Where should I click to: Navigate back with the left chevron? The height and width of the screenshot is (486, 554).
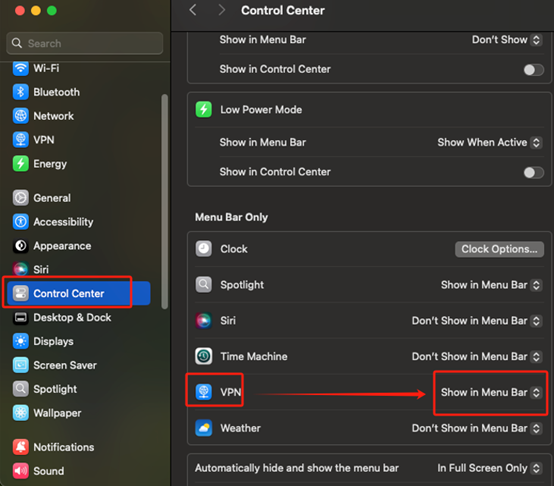tap(193, 10)
